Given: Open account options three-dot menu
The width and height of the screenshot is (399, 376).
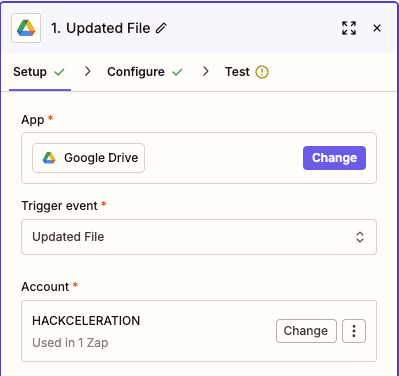Looking at the screenshot, I should click(x=354, y=331).
